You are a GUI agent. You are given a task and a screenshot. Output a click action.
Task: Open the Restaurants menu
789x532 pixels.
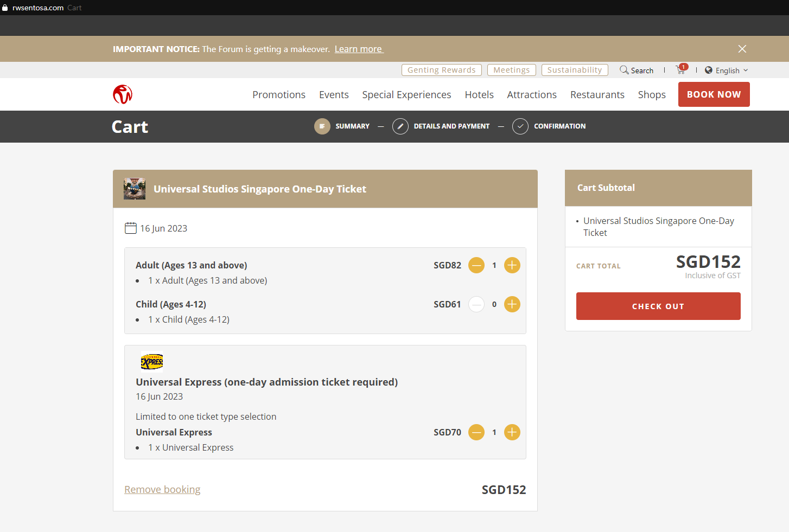pos(597,94)
